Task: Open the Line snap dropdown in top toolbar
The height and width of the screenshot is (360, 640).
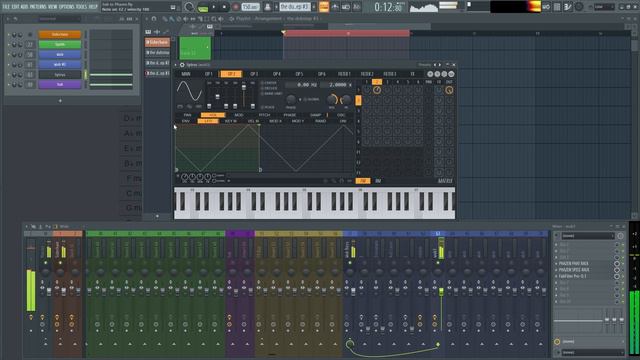Action: [x=604, y=7]
